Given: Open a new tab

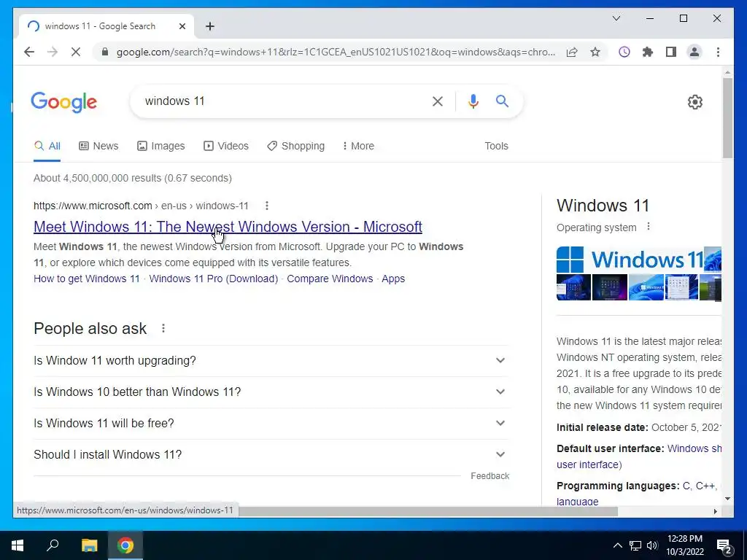Looking at the screenshot, I should (209, 26).
